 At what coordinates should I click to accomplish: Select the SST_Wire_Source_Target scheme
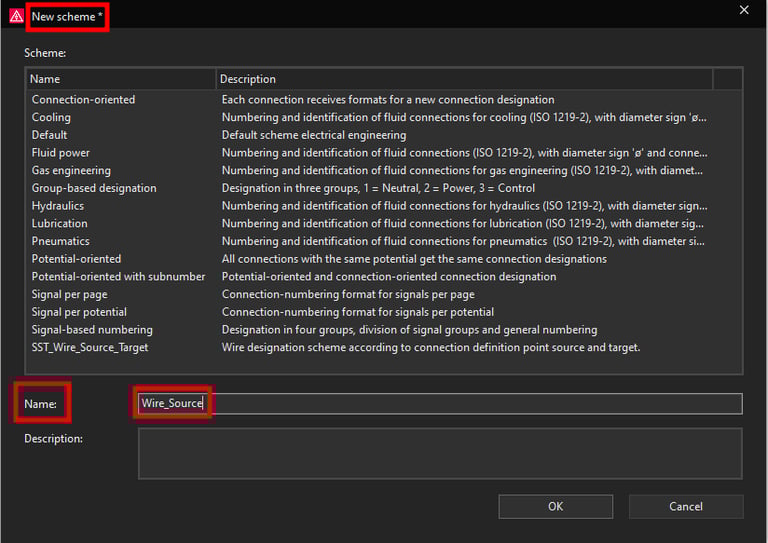tap(90, 347)
